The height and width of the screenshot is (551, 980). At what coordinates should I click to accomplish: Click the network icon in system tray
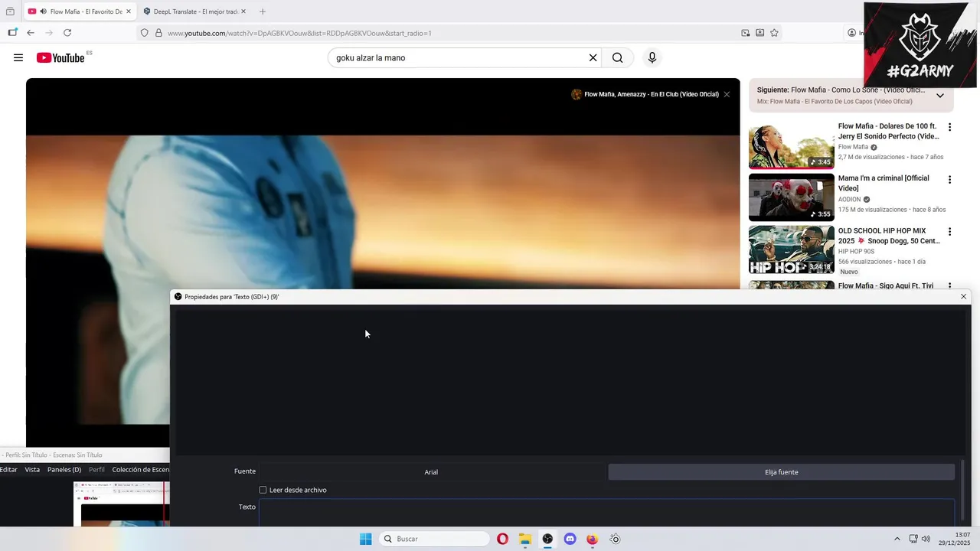tap(913, 539)
